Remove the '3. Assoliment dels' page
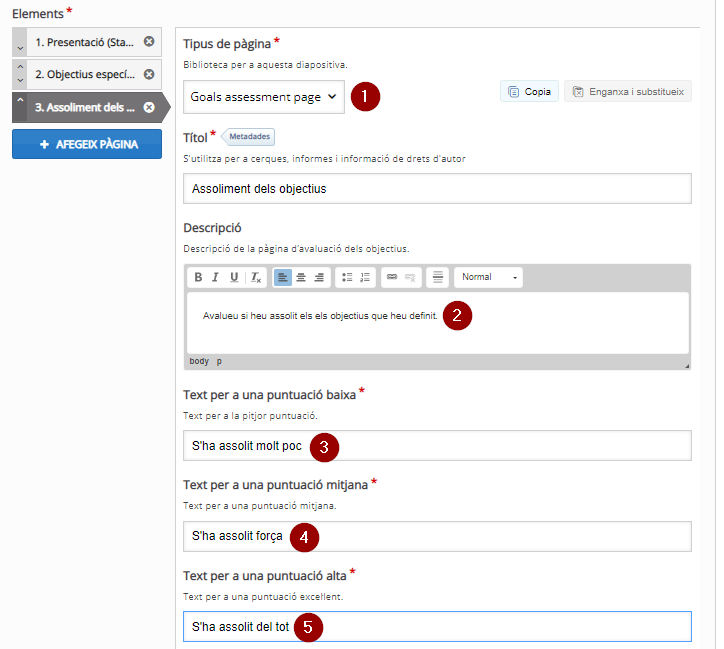 tap(149, 108)
